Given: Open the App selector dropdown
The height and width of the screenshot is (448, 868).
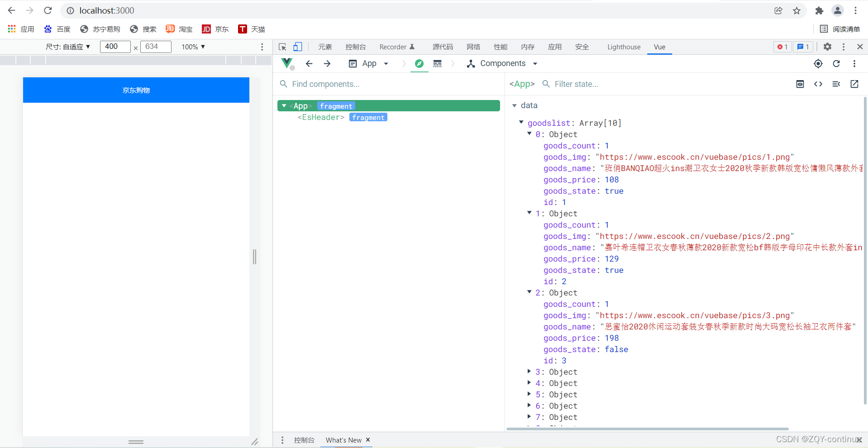Looking at the screenshot, I should click(368, 64).
